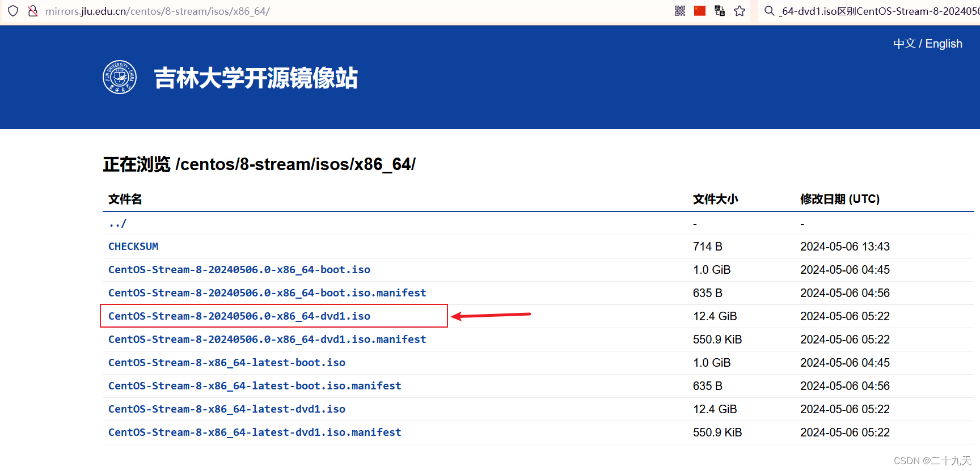Click the Jilin University logo
This screenshot has width=980, height=471.
coord(120,77)
